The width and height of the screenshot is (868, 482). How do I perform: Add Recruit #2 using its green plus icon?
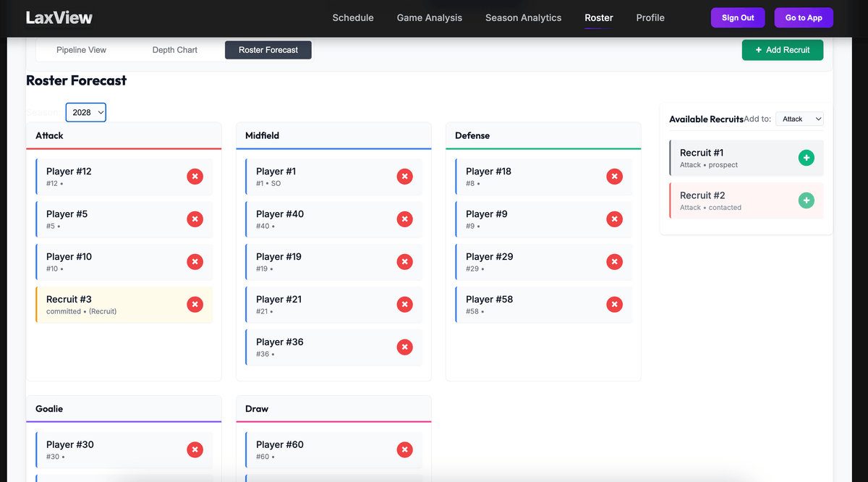click(806, 200)
